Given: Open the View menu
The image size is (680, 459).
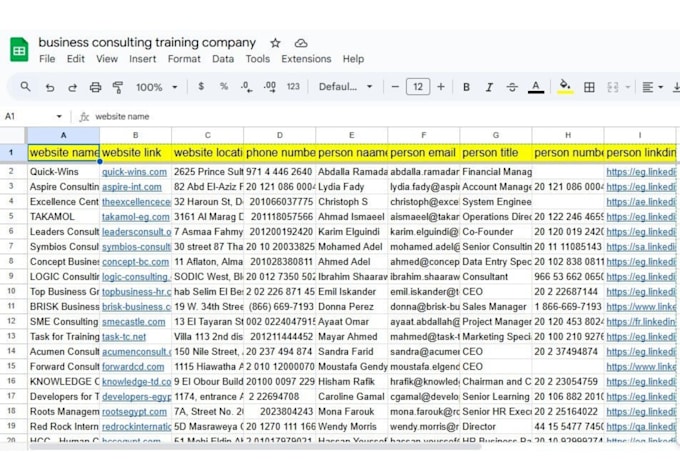Looking at the screenshot, I should click(x=107, y=59).
